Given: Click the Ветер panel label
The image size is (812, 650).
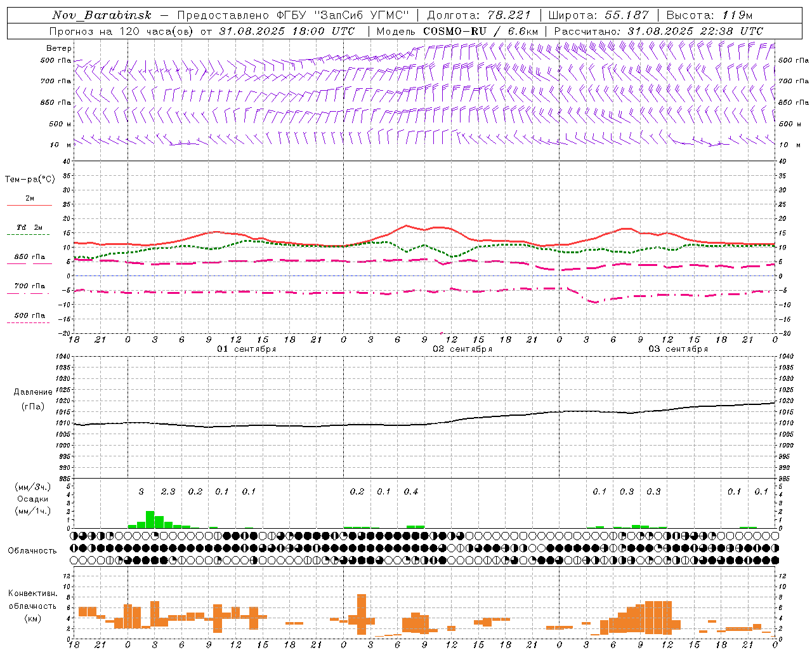Looking at the screenshot, I should pos(59,48).
